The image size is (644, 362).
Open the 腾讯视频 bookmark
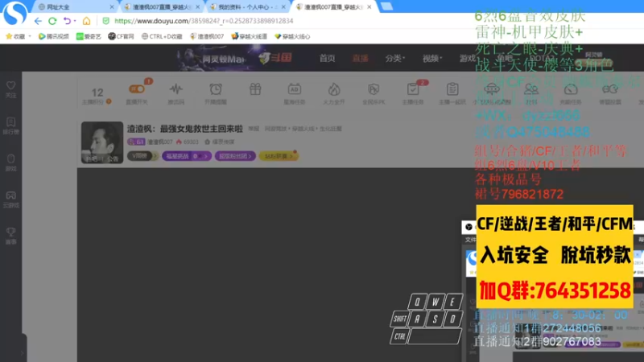click(53, 36)
